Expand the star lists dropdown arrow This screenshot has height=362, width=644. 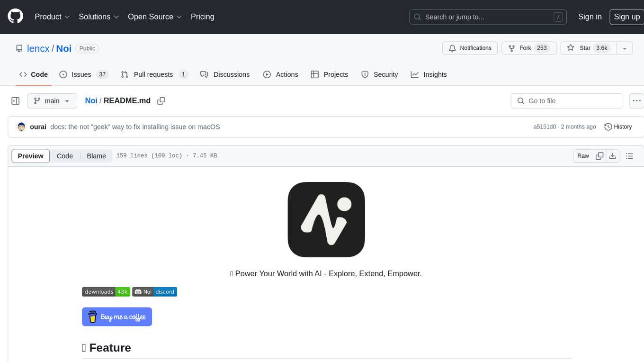[x=625, y=48]
